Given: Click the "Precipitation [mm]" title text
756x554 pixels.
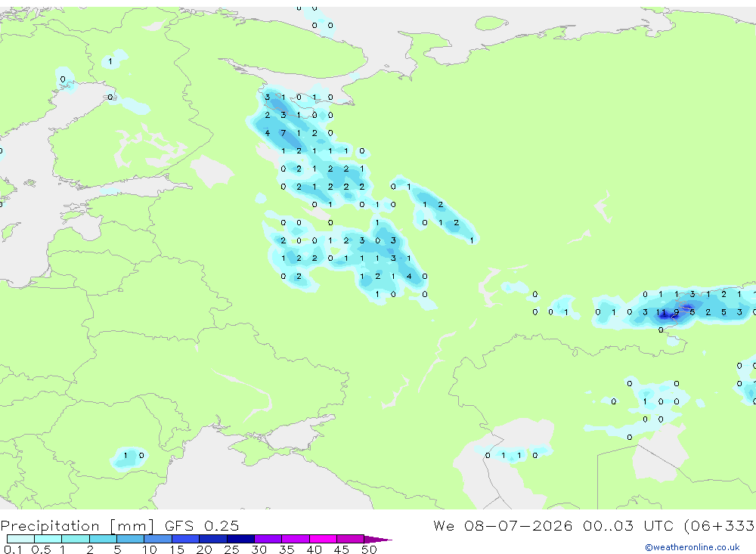Looking at the screenshot, I should pos(77,525).
